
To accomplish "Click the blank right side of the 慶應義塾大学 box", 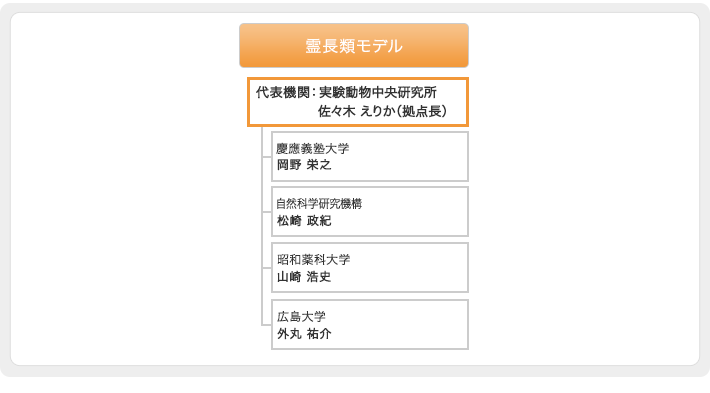I will (408, 157).
